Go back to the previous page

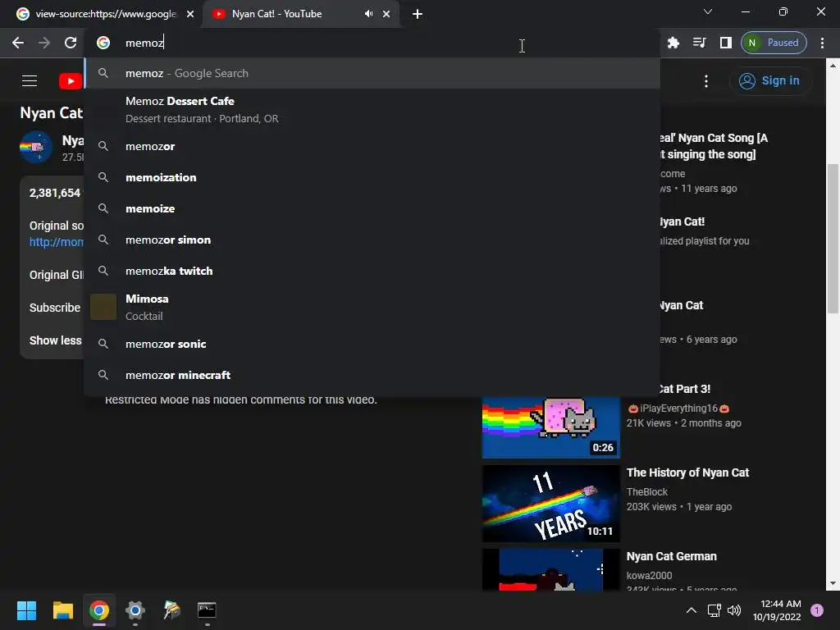coord(18,43)
